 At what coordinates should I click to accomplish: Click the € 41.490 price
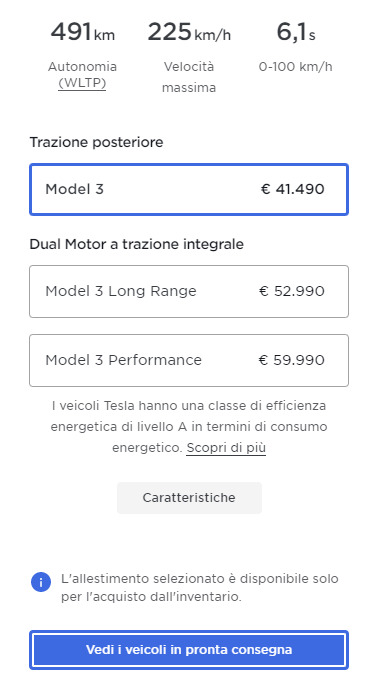pyautogui.click(x=293, y=189)
